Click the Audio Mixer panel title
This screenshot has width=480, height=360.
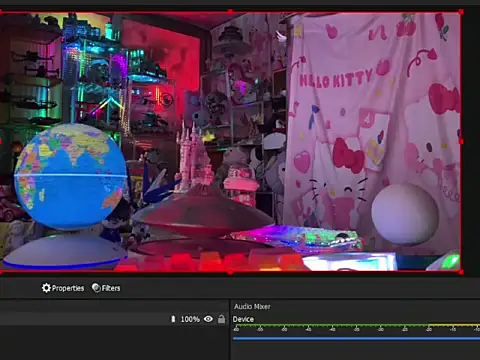click(252, 306)
